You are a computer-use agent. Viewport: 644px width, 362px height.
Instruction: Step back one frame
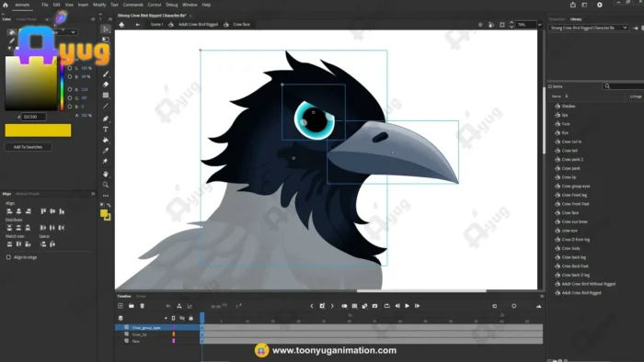[x=397, y=306]
